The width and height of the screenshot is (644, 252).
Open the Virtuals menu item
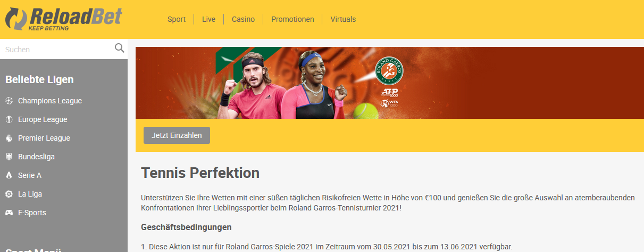click(343, 19)
